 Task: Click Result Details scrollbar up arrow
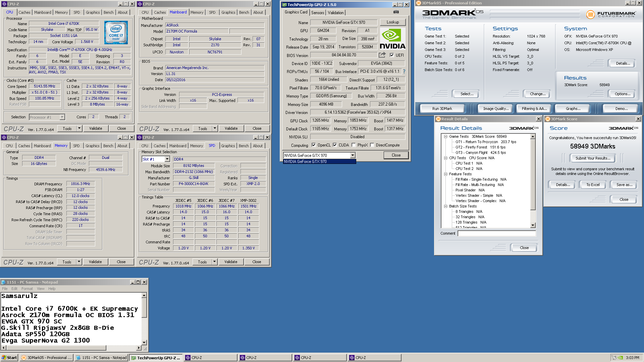(533, 136)
